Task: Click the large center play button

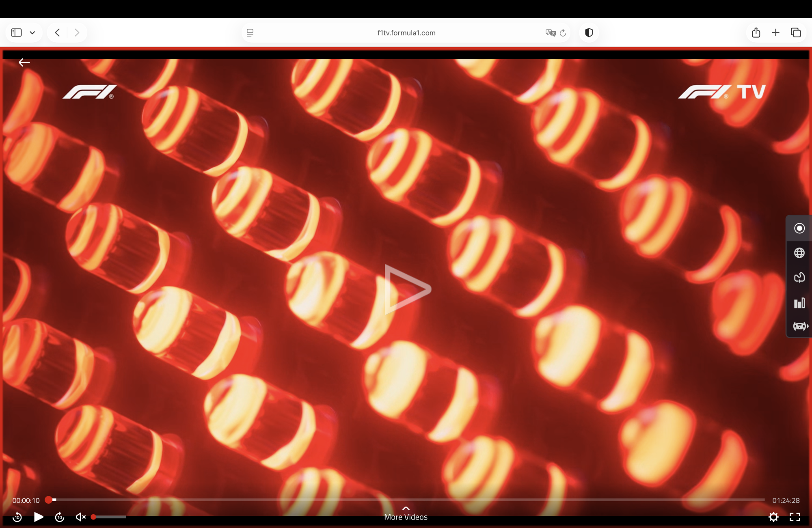Action: tap(407, 289)
